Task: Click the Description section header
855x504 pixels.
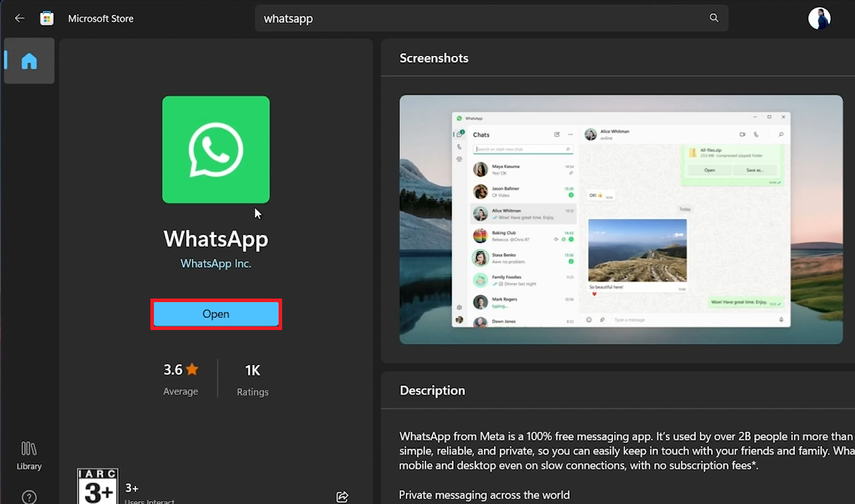Action: pyautogui.click(x=433, y=391)
